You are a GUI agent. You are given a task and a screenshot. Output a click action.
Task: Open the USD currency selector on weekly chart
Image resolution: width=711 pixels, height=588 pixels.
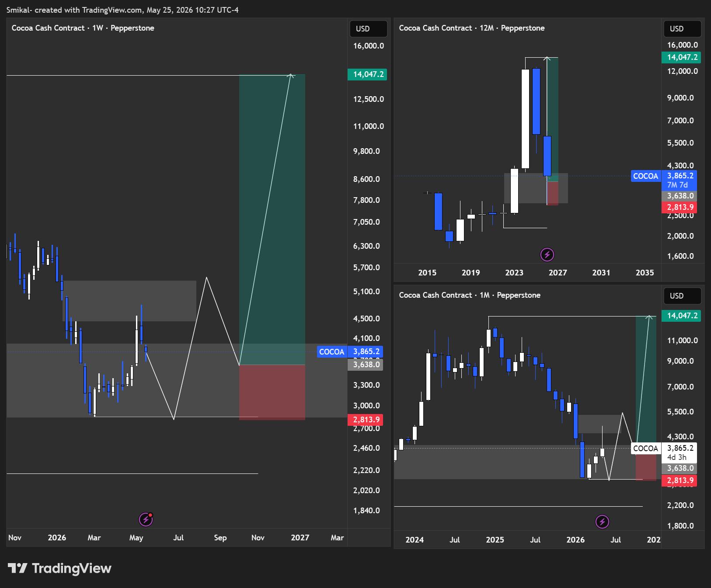tap(368, 29)
